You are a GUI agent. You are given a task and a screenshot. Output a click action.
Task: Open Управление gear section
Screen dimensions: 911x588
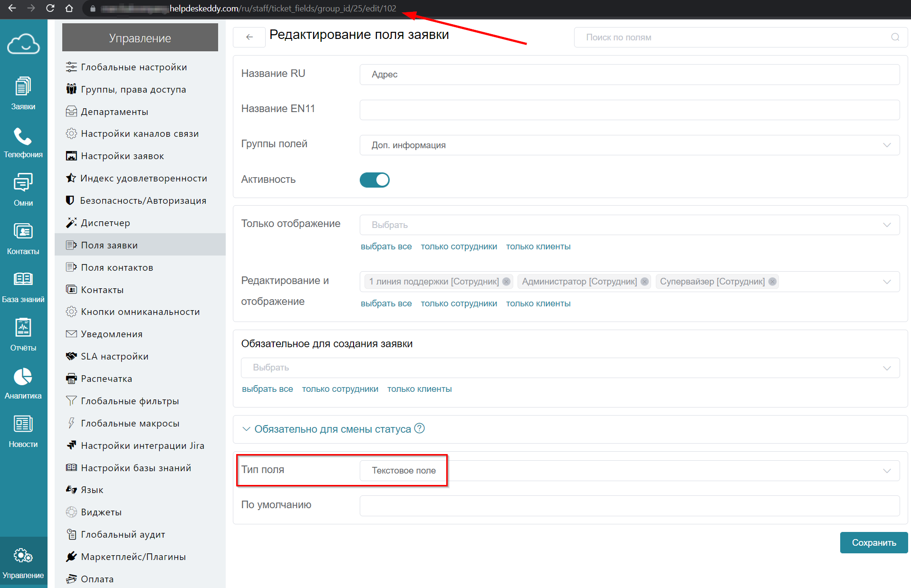pyautogui.click(x=23, y=563)
